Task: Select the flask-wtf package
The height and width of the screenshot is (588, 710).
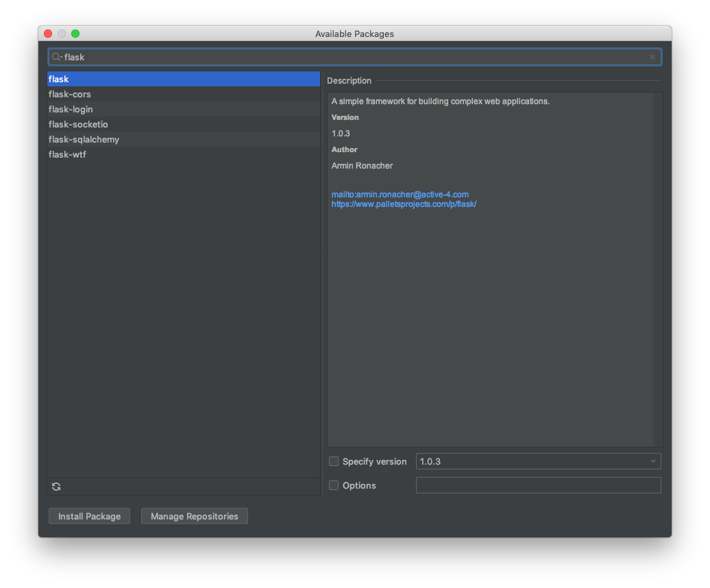Action: [x=184, y=154]
